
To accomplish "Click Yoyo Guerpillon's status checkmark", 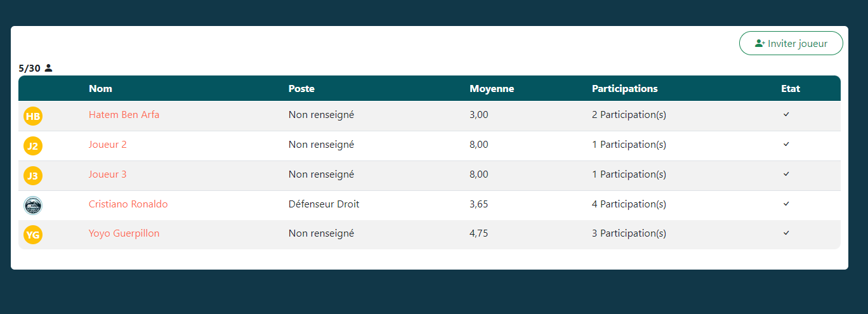I will pos(786,233).
